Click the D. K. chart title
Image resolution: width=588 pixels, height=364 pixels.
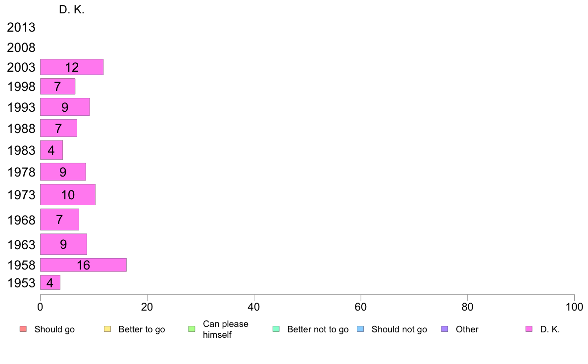point(72,10)
